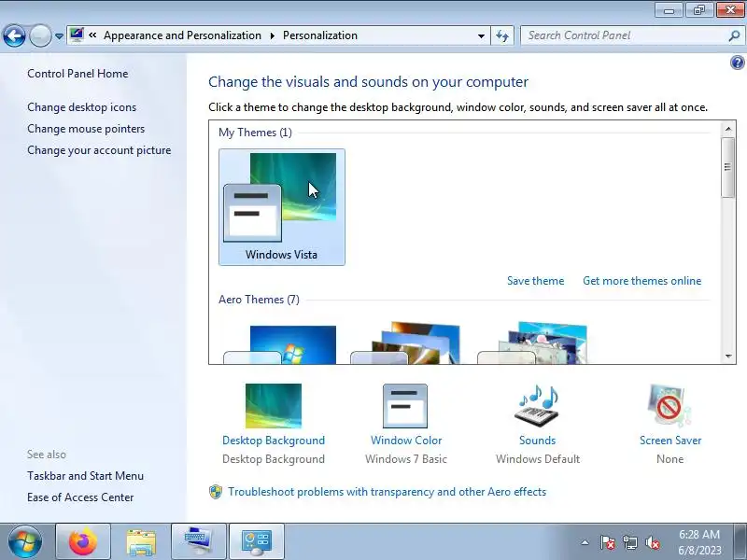
Task: Click the muted volume tray icon
Action: click(x=652, y=542)
